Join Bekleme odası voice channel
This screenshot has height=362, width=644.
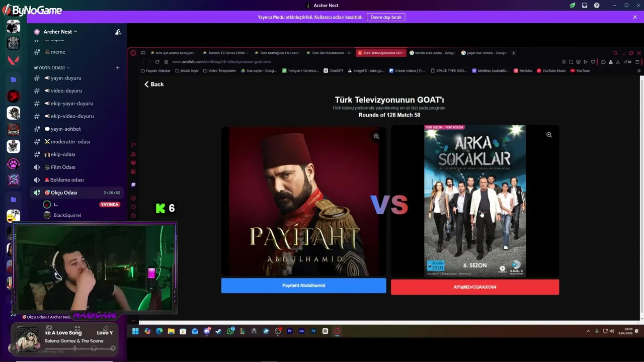tap(75, 180)
